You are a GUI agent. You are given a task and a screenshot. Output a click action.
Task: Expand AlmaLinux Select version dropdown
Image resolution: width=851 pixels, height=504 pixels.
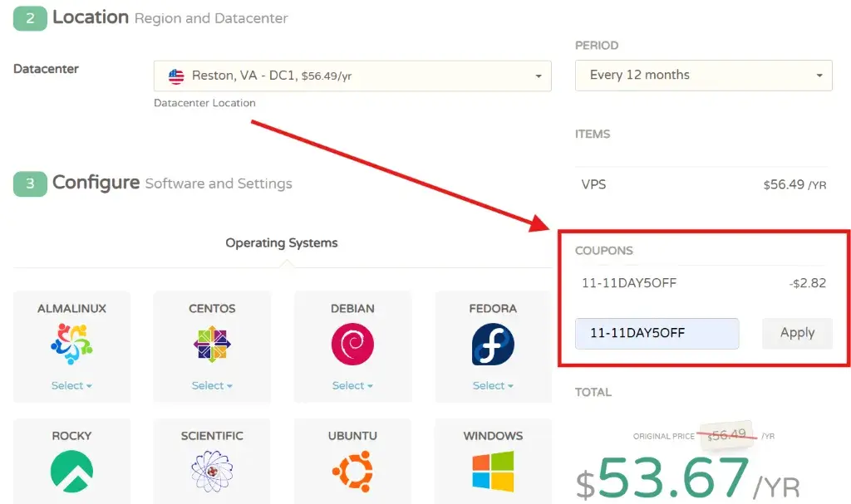(x=71, y=385)
